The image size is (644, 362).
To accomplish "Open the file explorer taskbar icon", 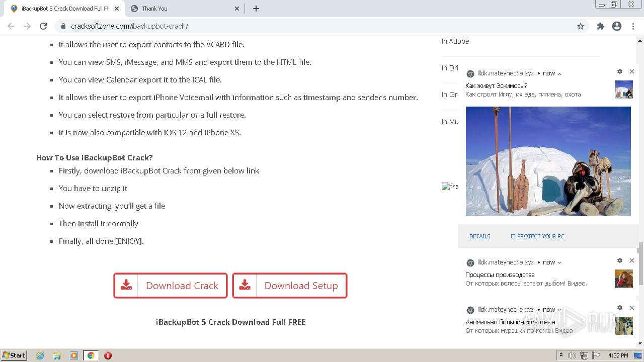I will coord(57,355).
